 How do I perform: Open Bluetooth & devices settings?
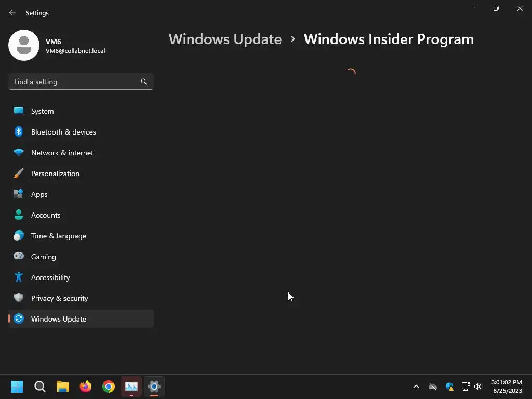(81, 132)
